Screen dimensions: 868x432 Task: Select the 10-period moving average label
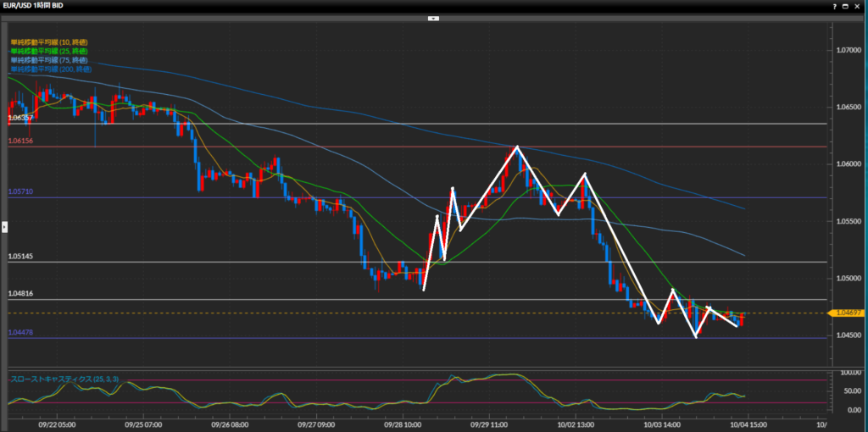(49, 42)
